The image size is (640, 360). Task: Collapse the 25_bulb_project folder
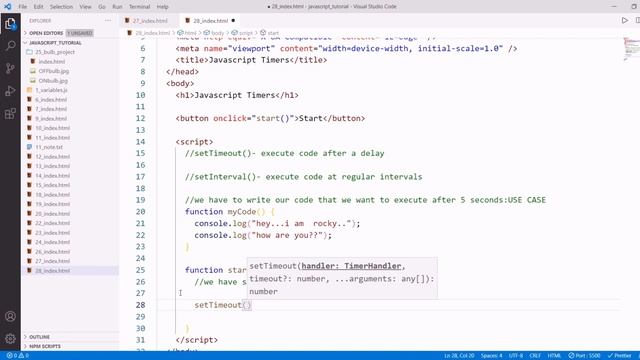pyautogui.click(x=55, y=52)
